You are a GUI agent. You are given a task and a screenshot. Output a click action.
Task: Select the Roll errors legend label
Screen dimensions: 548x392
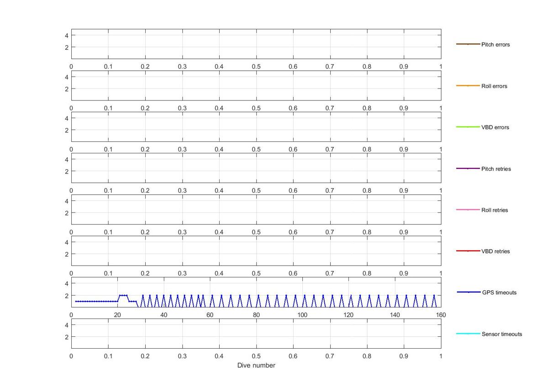tap(494, 86)
